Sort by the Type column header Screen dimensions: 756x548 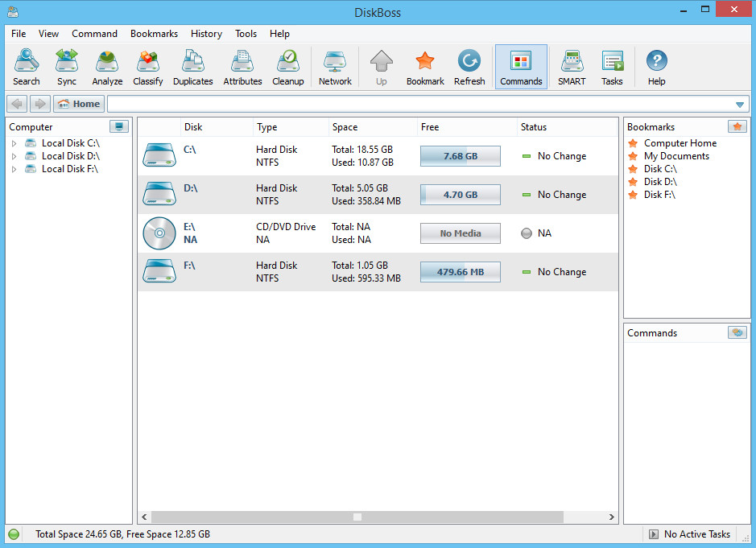click(291, 127)
